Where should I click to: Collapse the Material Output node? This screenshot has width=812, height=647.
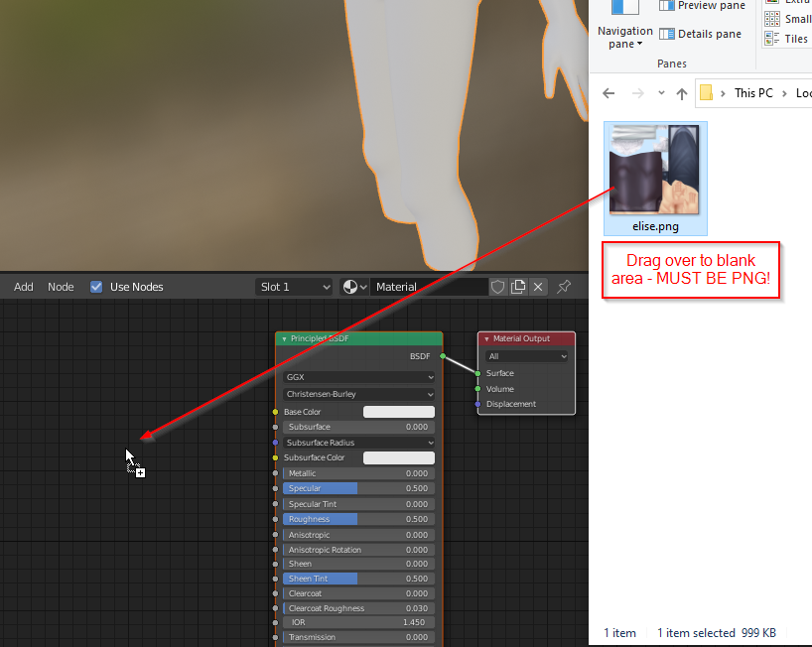[486, 339]
